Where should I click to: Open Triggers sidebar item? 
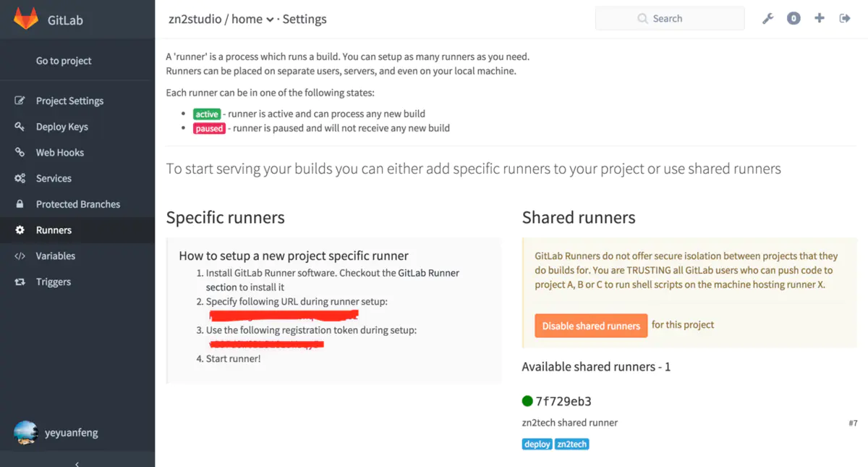pyautogui.click(x=53, y=282)
